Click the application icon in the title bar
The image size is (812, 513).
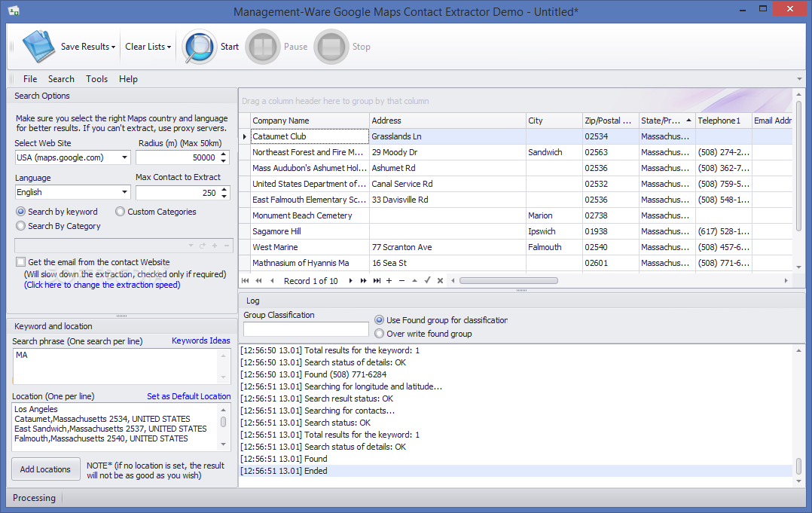tap(14, 11)
